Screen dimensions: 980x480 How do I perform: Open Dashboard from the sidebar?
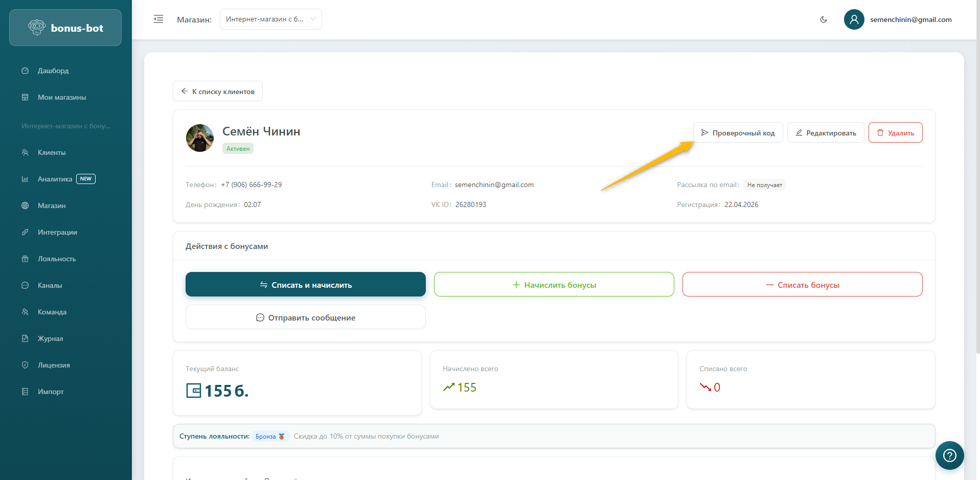pos(53,71)
